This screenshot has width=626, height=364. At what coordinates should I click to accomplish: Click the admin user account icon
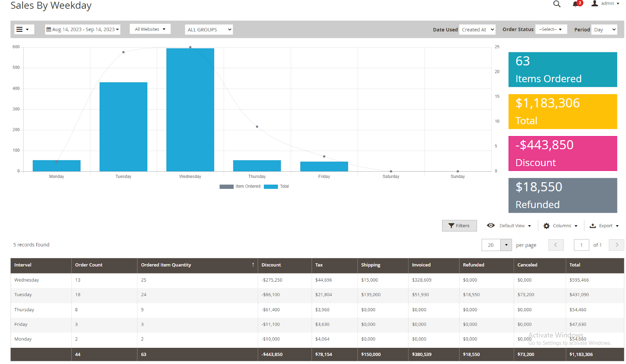click(595, 4)
